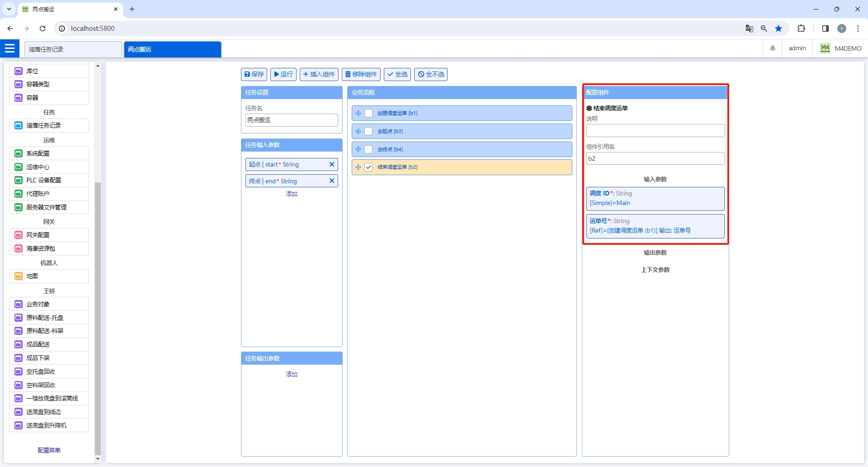Click the 系统配置 sidebar icon
The width and height of the screenshot is (868, 467).
pyautogui.click(x=19, y=153)
